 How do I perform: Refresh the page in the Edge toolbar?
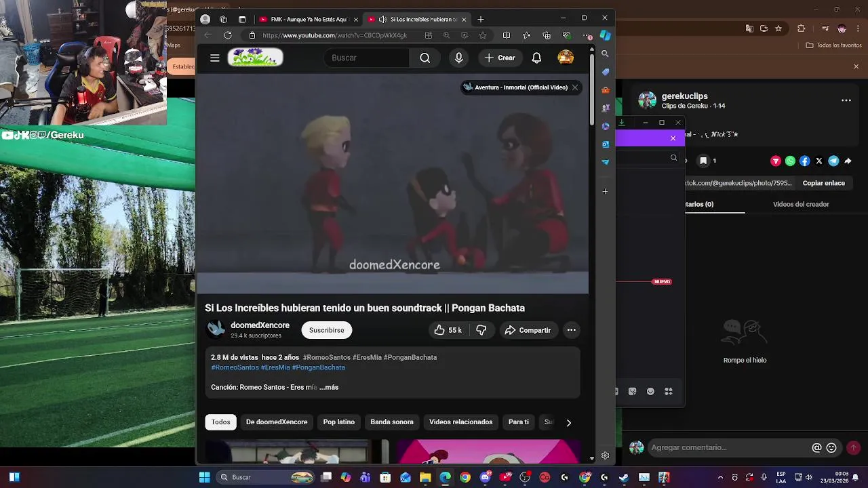228,35
